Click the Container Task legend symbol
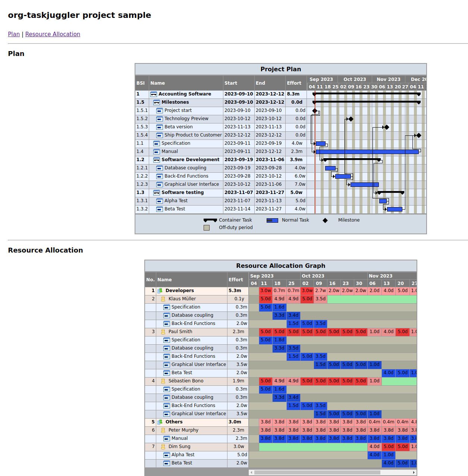 [210, 220]
